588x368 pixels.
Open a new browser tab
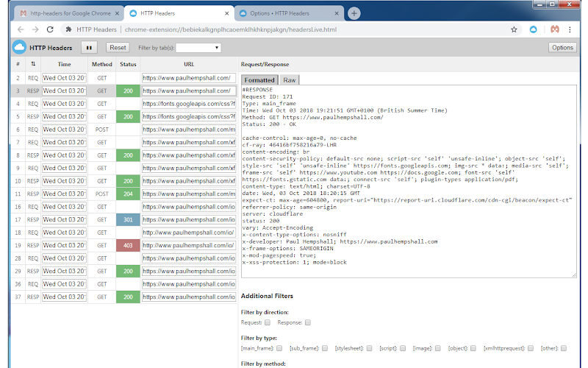tap(354, 13)
